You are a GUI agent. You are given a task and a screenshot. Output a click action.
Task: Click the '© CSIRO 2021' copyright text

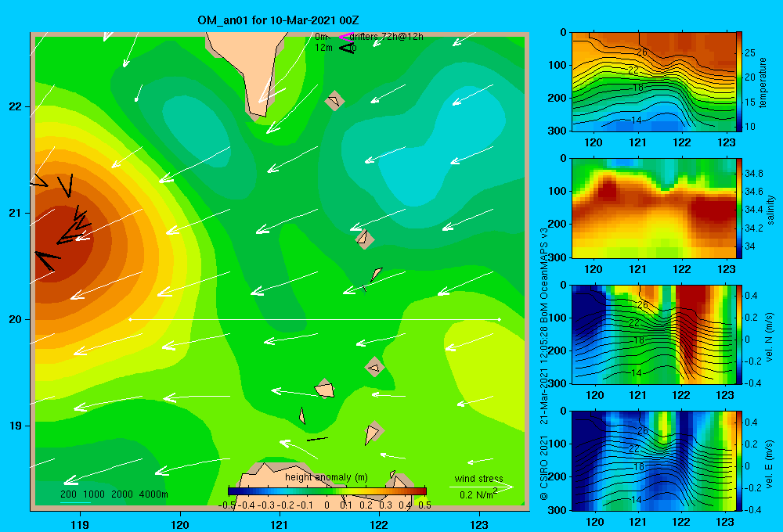coord(544,468)
